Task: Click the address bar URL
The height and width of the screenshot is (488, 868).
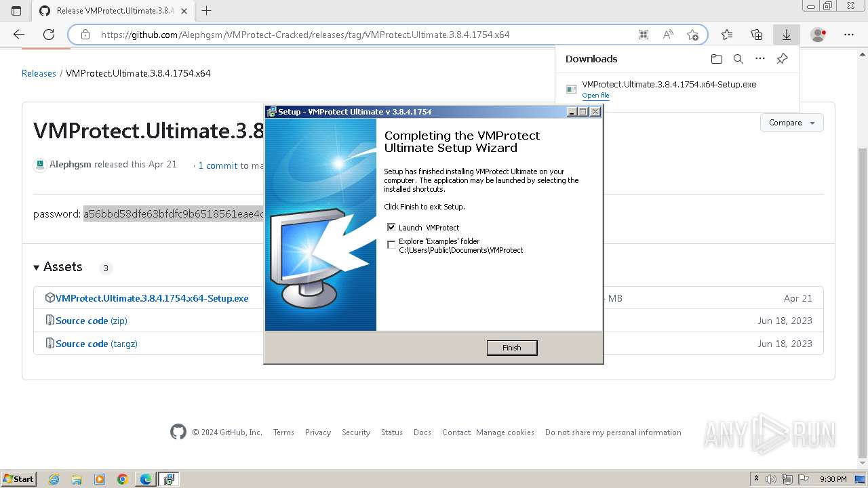Action: click(305, 35)
